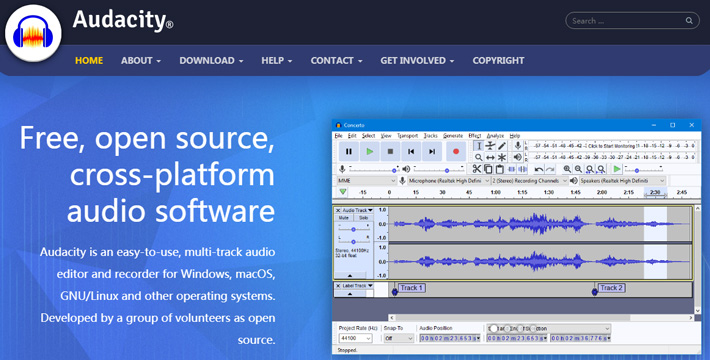The width and height of the screenshot is (710, 360).
Task: Open the Generate menu
Action: (453, 136)
